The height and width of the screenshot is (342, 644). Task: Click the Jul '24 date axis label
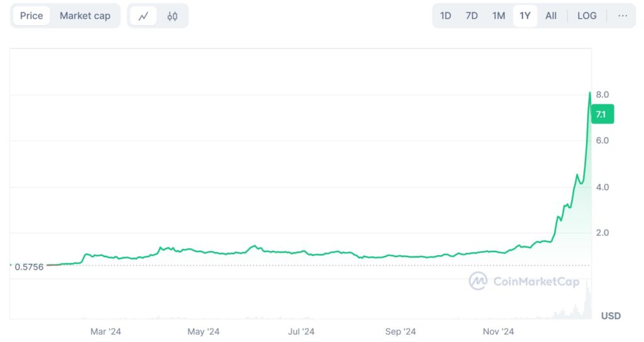tap(301, 331)
